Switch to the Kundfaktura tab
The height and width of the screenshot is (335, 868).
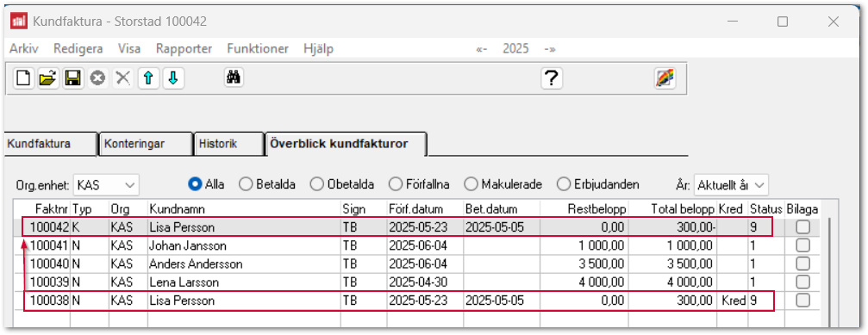[50, 145]
